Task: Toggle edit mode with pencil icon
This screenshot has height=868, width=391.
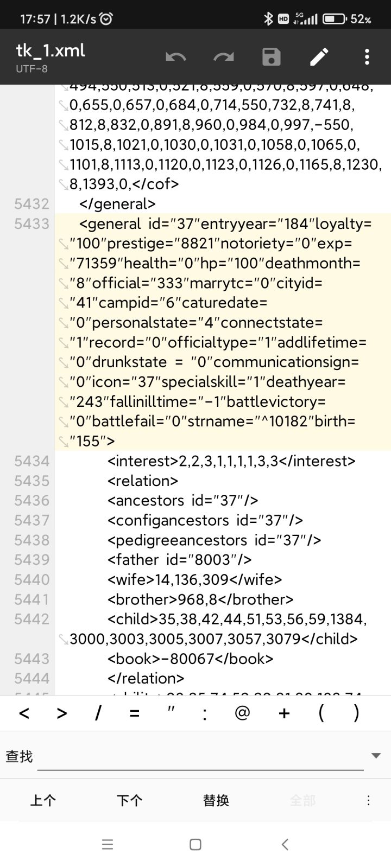Action: 319,57
